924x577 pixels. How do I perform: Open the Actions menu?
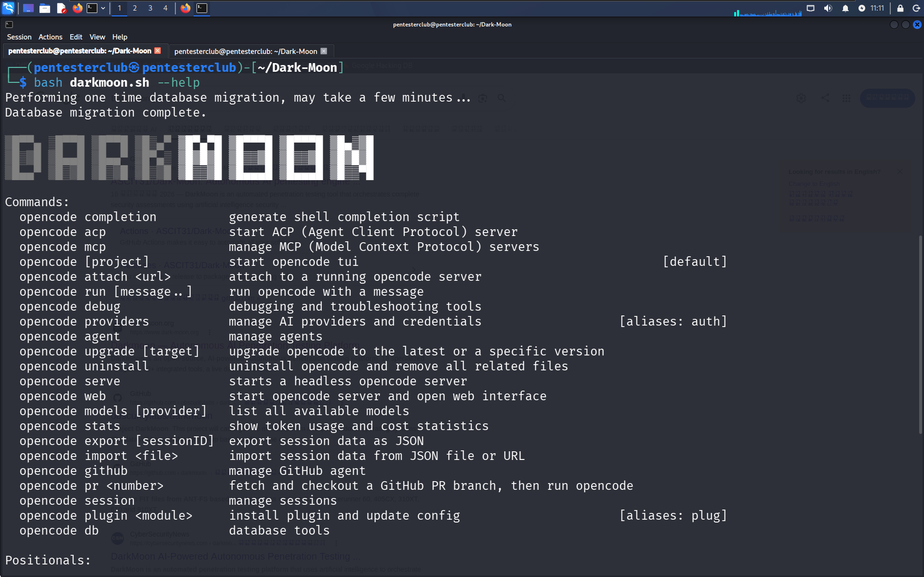pyautogui.click(x=51, y=37)
